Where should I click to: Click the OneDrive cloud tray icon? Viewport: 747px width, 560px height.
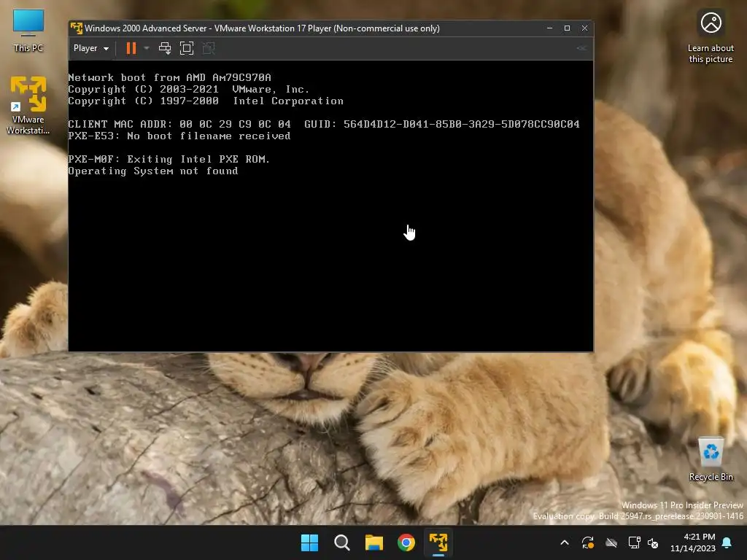(611, 542)
